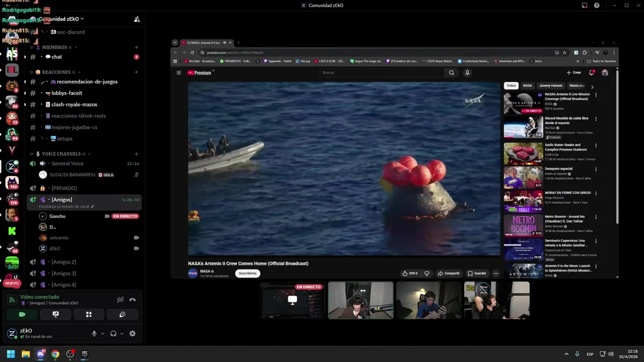The image size is (644, 362).
Task: Open the green K server icon
Action: coord(12,231)
